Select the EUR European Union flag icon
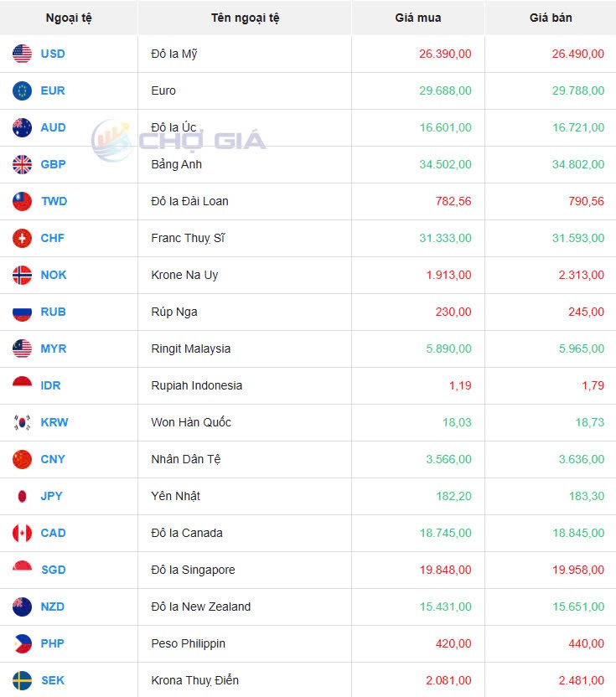The height and width of the screenshot is (697, 616). point(22,90)
